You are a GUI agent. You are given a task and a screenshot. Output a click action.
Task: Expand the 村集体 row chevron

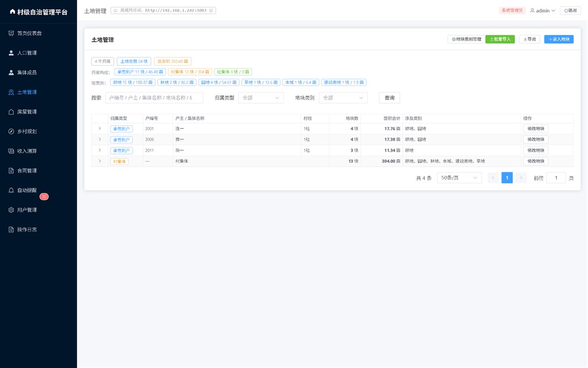click(99, 161)
